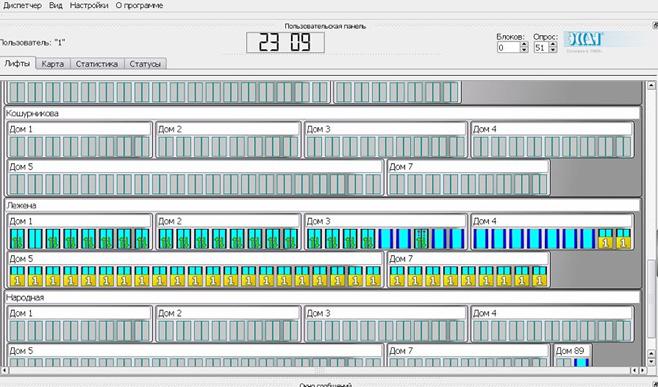
Task: Click the vertical scrollbar down arrow
Action: click(651, 362)
